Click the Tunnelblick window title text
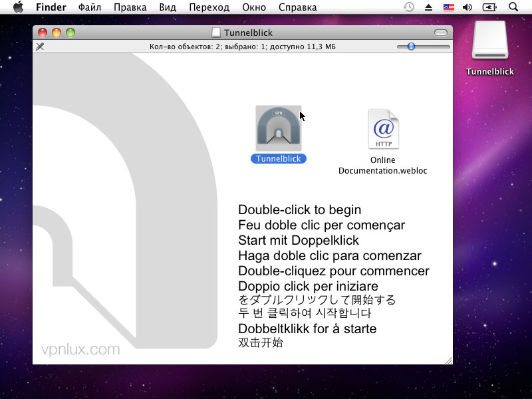Viewport: 532px width, 399px height. click(x=248, y=33)
